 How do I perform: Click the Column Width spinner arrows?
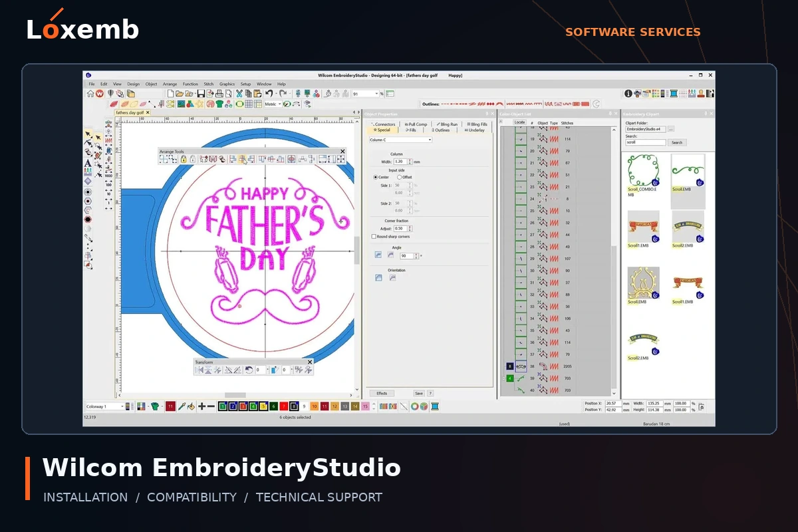pyautogui.click(x=410, y=162)
